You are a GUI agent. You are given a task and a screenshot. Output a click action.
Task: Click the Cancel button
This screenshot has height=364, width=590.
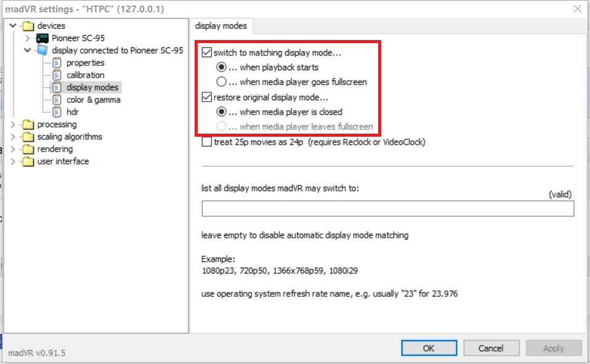point(491,348)
